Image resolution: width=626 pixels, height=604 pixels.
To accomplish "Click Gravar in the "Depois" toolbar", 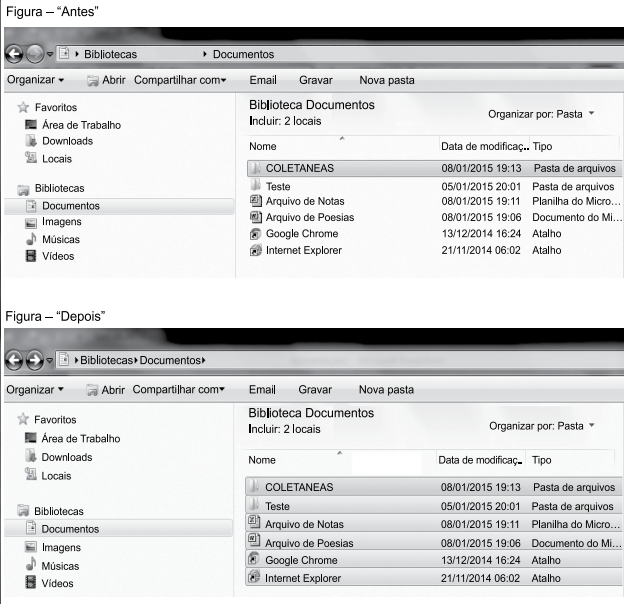I will (315, 389).
